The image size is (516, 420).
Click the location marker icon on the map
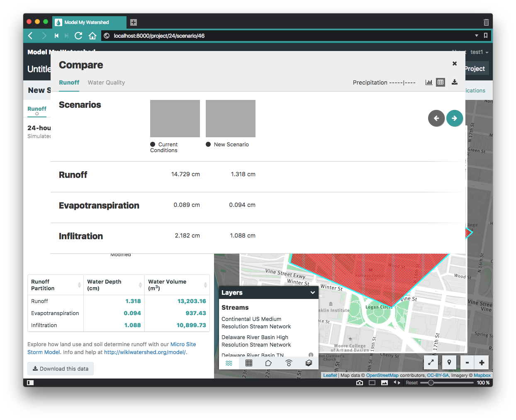[x=449, y=362]
